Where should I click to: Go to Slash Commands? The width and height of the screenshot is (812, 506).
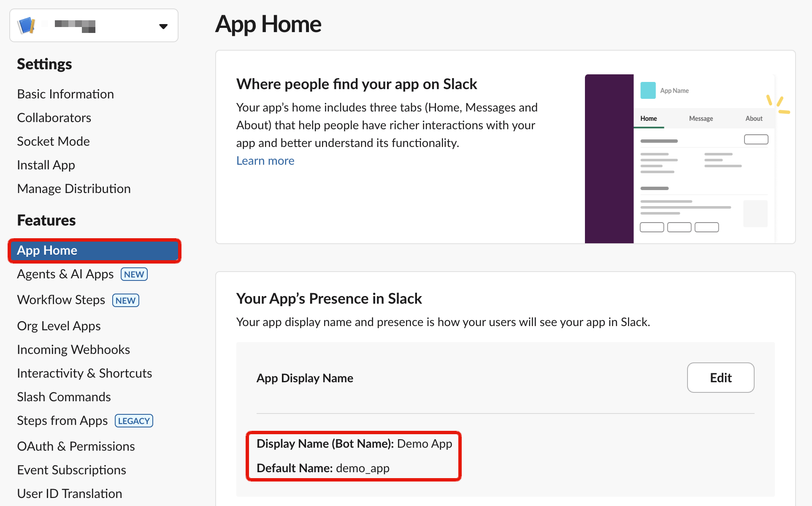tap(64, 397)
